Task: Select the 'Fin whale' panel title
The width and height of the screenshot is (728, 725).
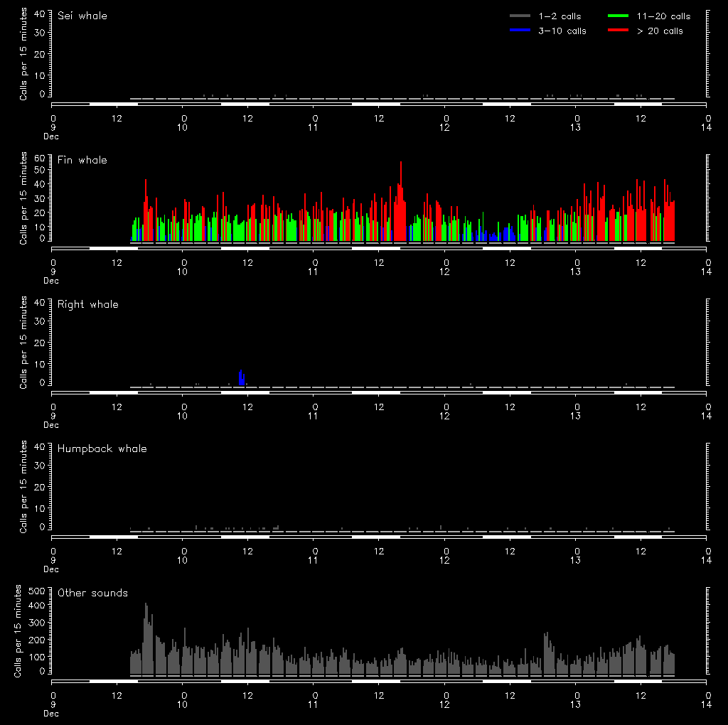Action: (82, 160)
